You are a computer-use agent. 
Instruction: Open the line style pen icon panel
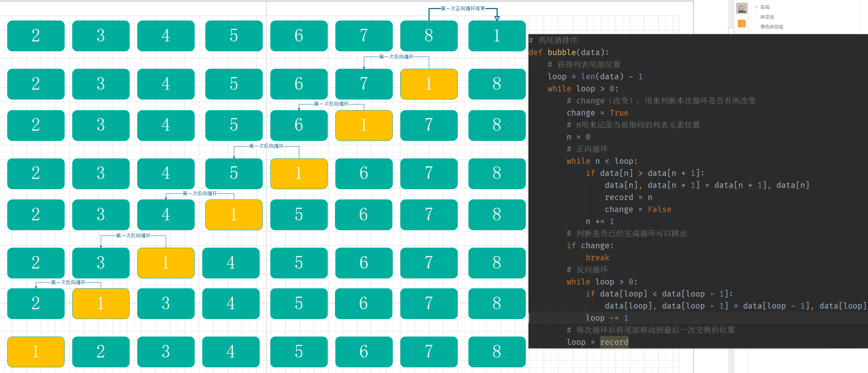pos(742,8)
